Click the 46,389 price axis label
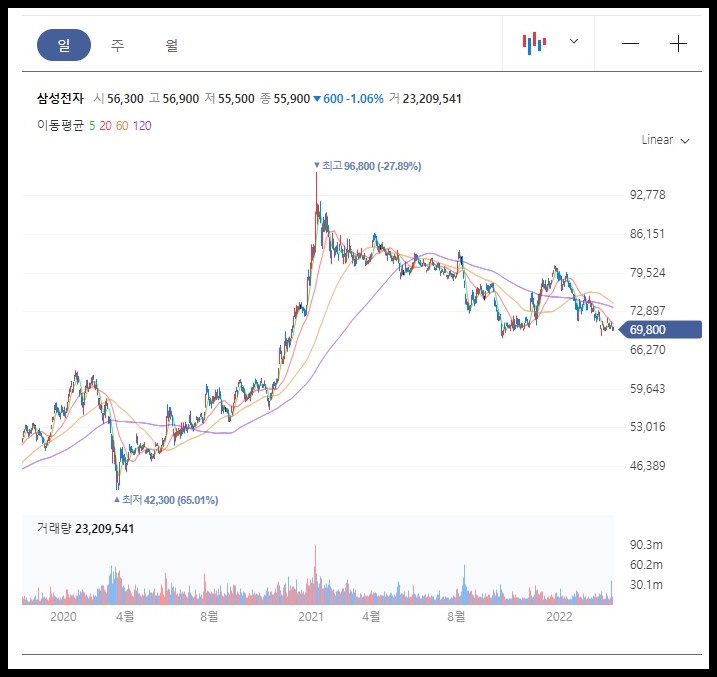717x677 pixels. click(647, 466)
